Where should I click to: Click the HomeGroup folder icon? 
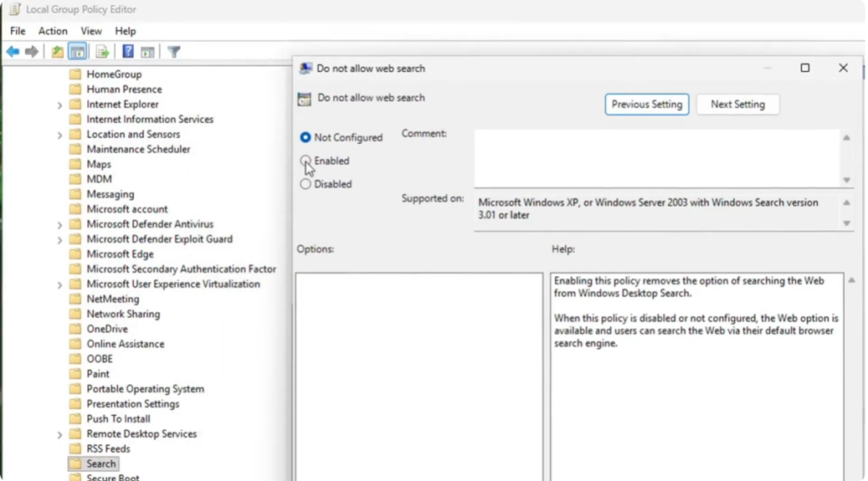pyautogui.click(x=75, y=74)
